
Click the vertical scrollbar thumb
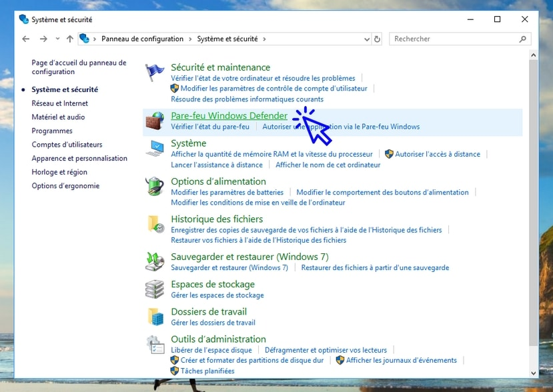(533, 203)
